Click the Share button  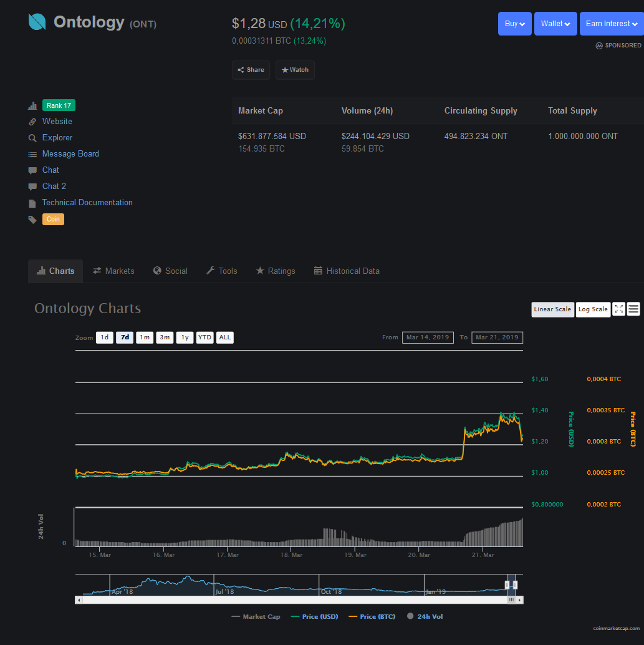[251, 70]
